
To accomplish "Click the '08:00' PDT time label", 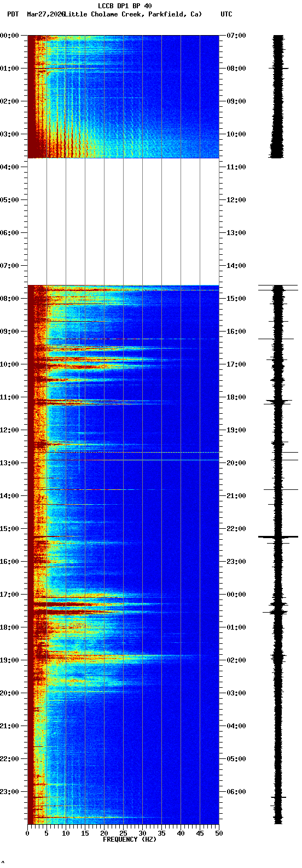I will (9, 298).
